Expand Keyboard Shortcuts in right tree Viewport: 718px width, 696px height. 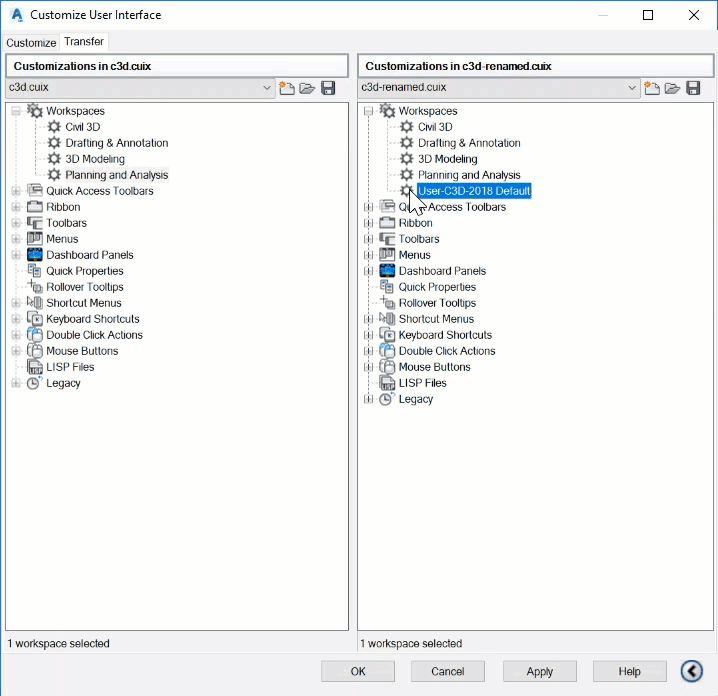[x=368, y=335]
